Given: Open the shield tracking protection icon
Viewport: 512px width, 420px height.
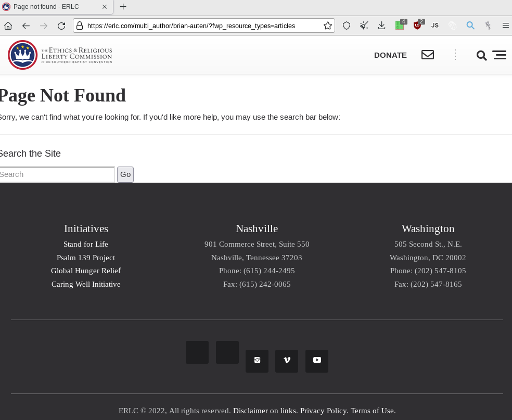Looking at the screenshot, I should (x=347, y=26).
